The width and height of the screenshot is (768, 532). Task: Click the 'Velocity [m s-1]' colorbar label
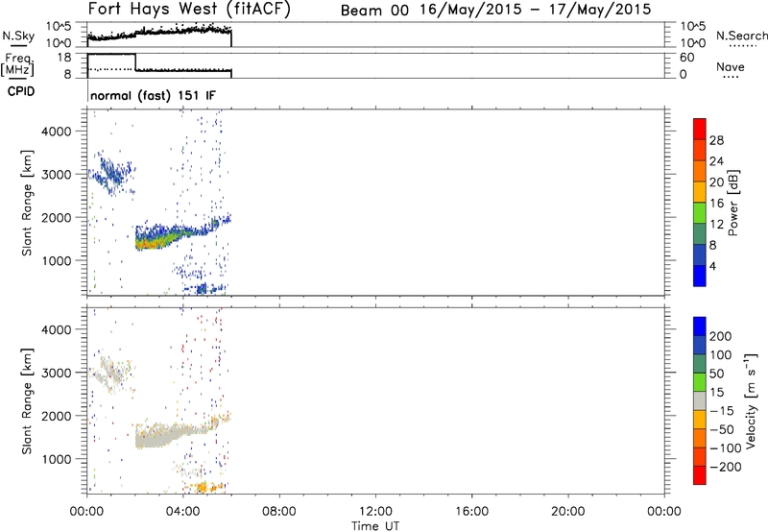point(751,400)
